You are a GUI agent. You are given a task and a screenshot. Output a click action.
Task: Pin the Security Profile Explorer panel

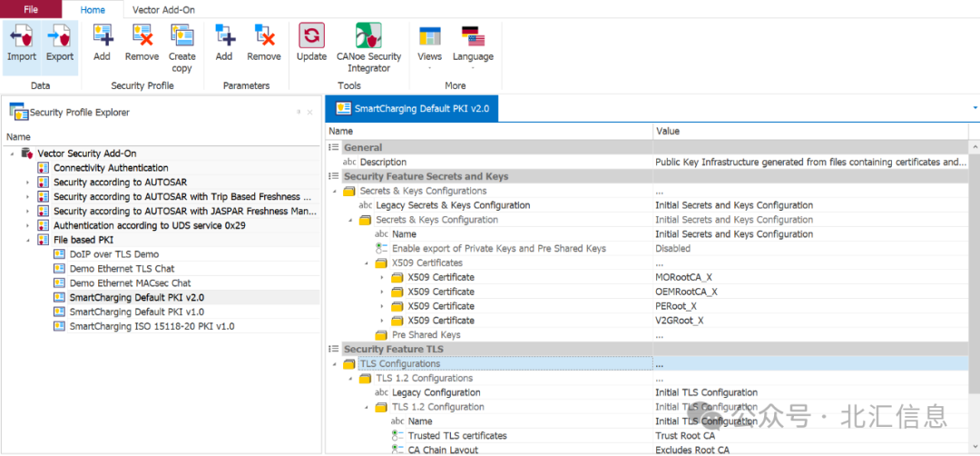tap(299, 112)
